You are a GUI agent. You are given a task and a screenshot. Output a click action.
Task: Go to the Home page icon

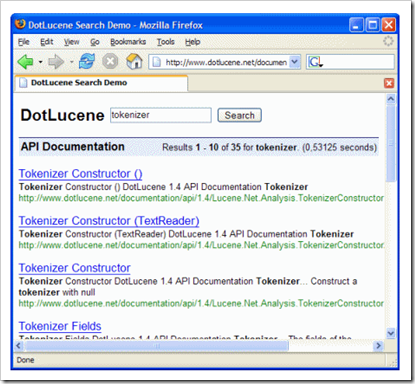tap(134, 62)
